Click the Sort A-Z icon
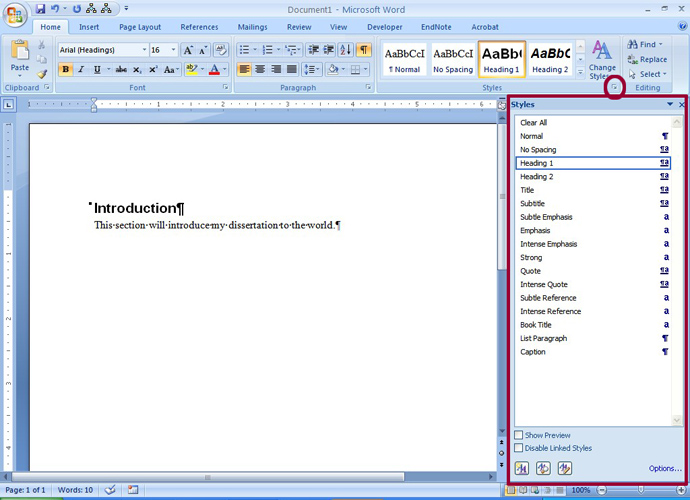The image size is (690, 500). click(x=346, y=50)
